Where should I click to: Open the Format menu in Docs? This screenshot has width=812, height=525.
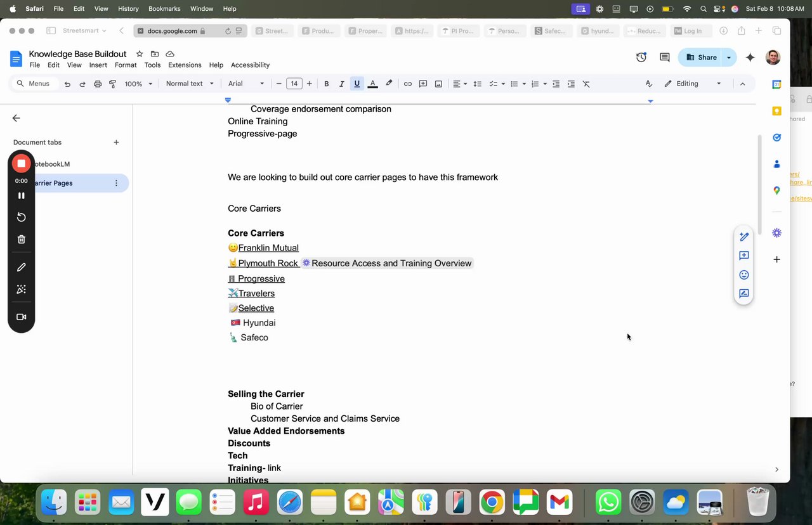[x=126, y=65]
